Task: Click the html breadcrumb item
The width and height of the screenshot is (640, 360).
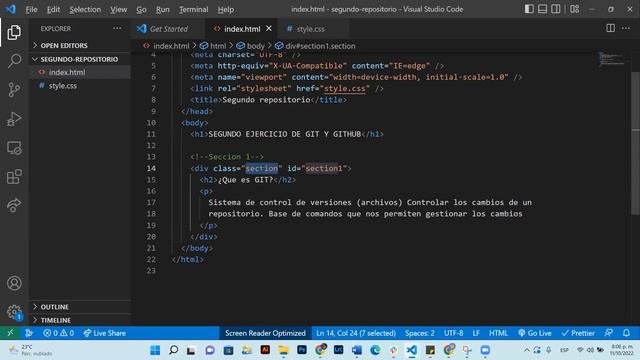Action: [213, 46]
